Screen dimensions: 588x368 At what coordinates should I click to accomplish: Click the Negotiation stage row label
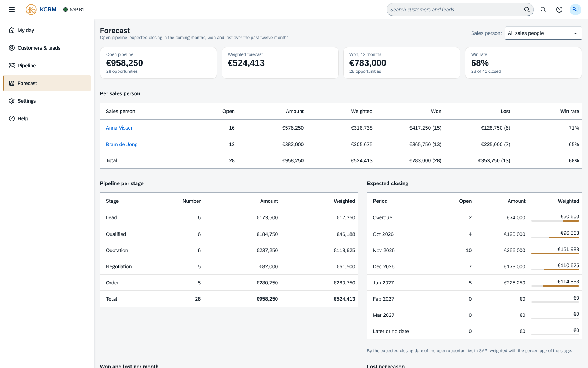coord(119,266)
